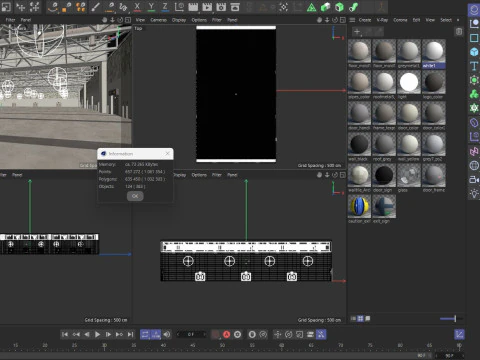Toggle the Y axis lock
Image resolution: width=480 pixels, height=360 pixels.
(x=151, y=7)
